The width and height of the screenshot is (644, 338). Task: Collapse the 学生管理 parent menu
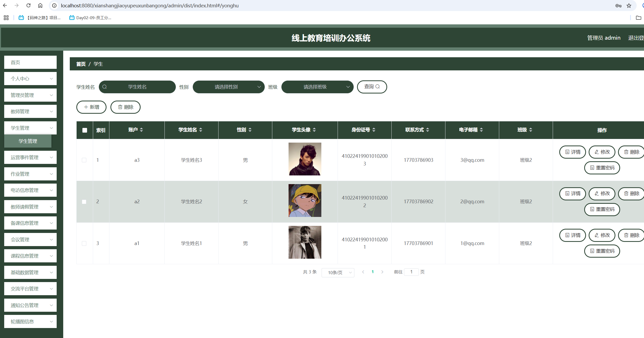(x=30, y=128)
